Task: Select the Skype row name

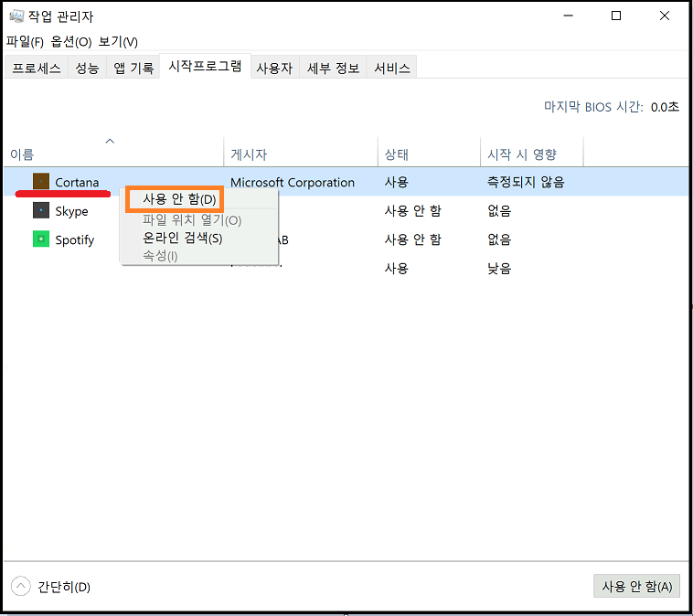Action: point(71,211)
